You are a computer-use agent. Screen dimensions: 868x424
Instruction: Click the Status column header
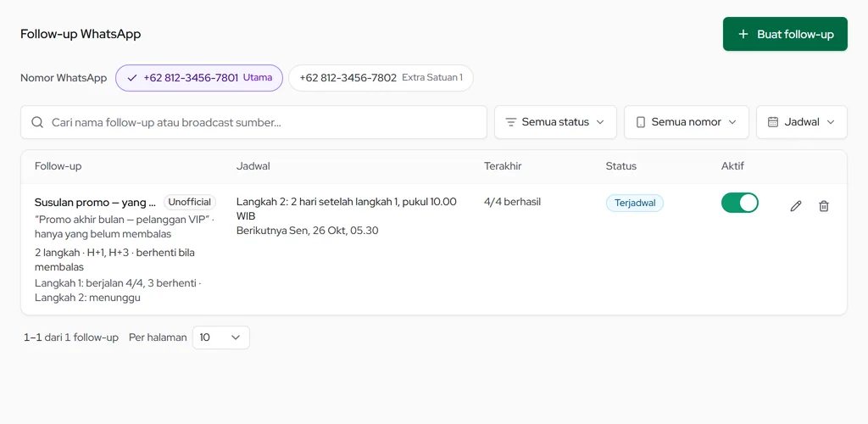pyautogui.click(x=621, y=166)
